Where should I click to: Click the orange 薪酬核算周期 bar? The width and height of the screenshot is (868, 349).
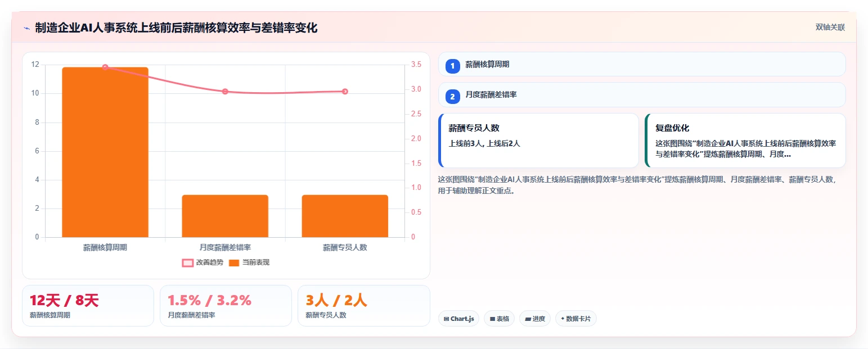[105, 152]
